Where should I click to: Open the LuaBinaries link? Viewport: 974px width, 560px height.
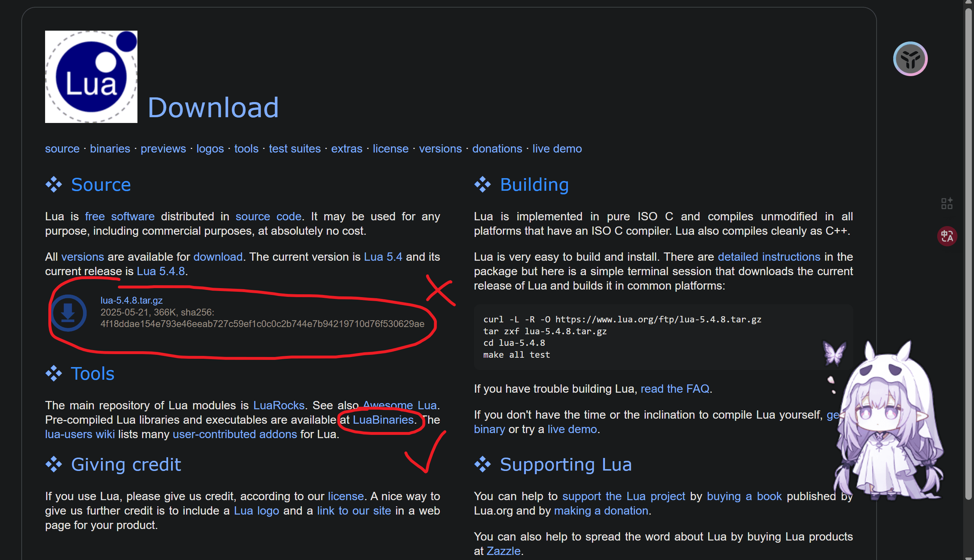[383, 420]
